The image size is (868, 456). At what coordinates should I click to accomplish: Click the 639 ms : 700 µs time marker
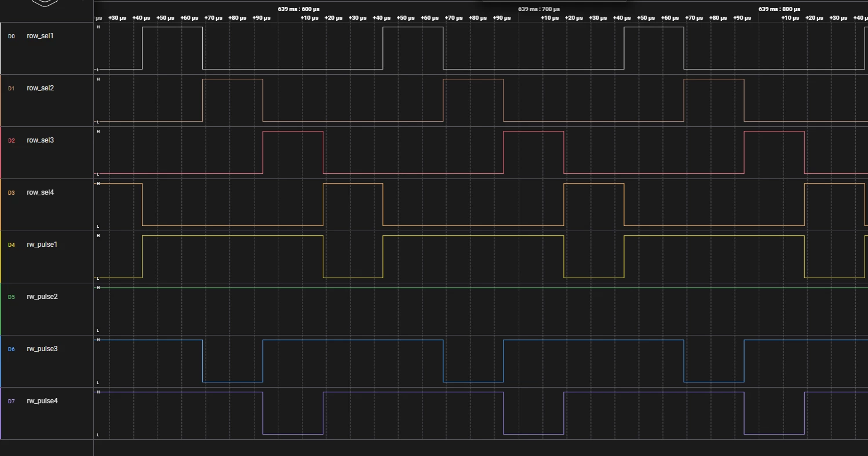539,9
